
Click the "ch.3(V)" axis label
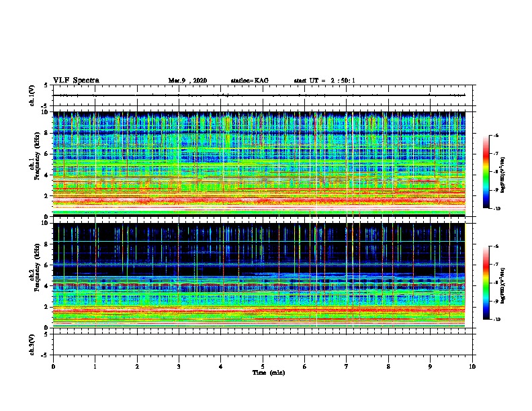tap(32, 345)
